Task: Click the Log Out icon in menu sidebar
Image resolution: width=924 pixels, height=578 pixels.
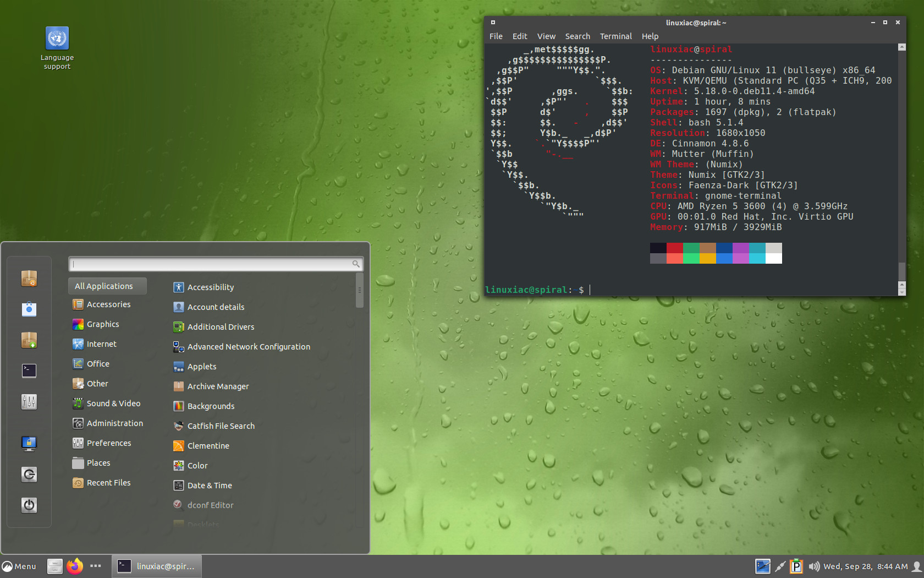Action: click(x=29, y=474)
